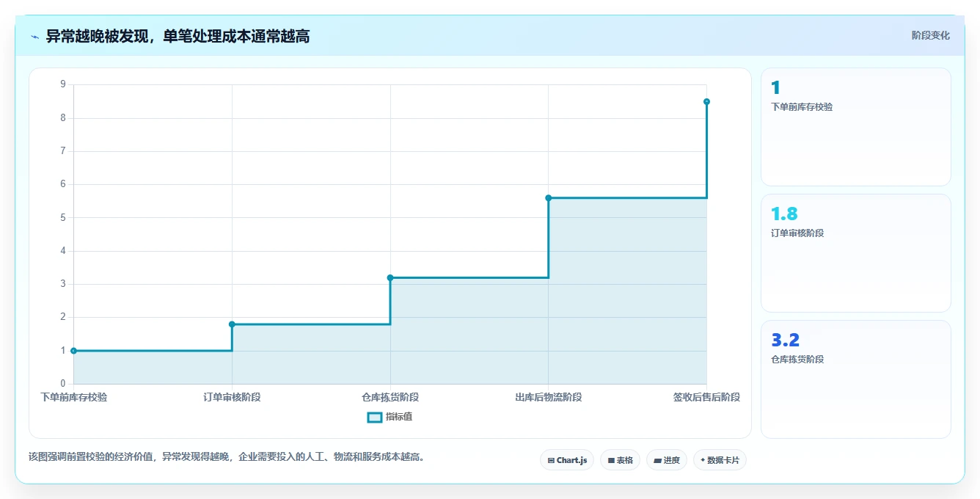Click the 订单审核阶段 card caption
The height and width of the screenshot is (499, 980).
[x=797, y=233]
